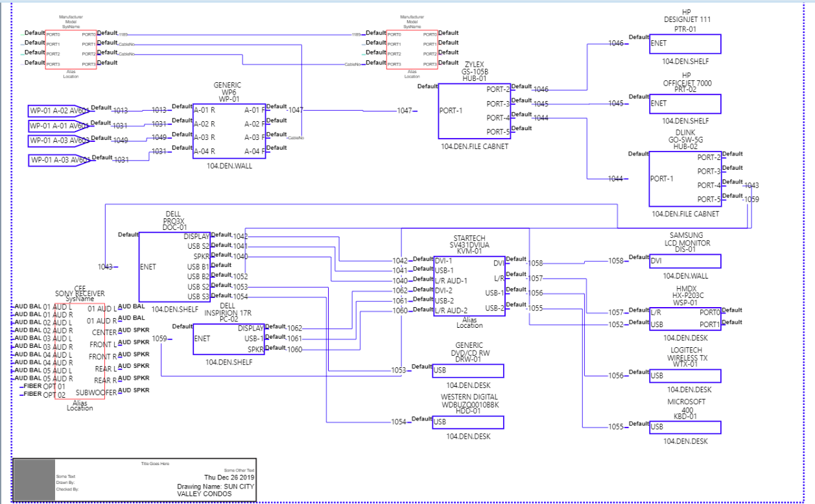The height and width of the screenshot is (504, 815).
Task: Click the Title Goes Here text
Action: (x=155, y=463)
